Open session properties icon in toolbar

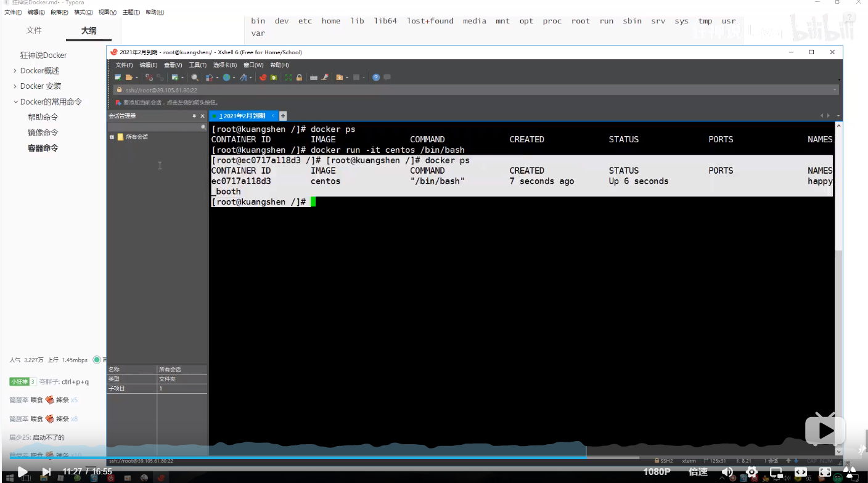175,78
